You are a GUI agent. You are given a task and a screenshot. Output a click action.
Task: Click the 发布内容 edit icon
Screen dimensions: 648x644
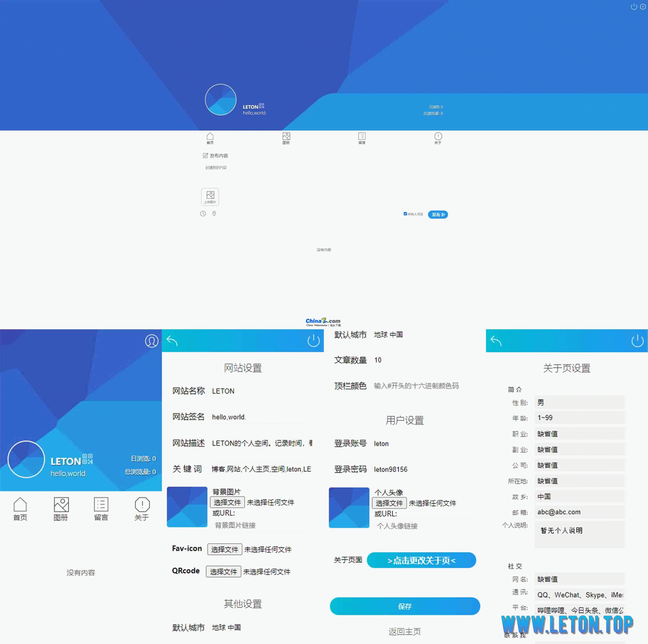[x=205, y=155]
